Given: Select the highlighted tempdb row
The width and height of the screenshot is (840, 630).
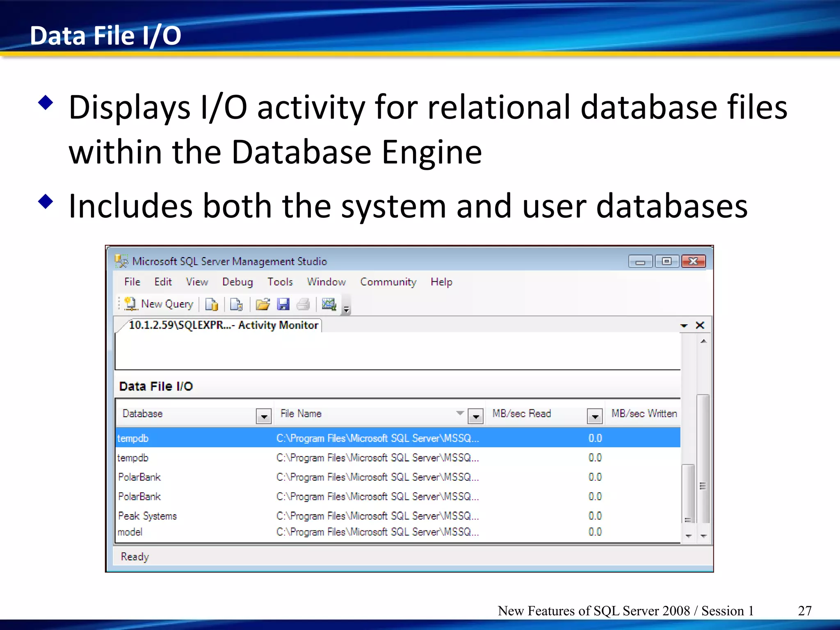Looking at the screenshot, I should tap(398, 438).
